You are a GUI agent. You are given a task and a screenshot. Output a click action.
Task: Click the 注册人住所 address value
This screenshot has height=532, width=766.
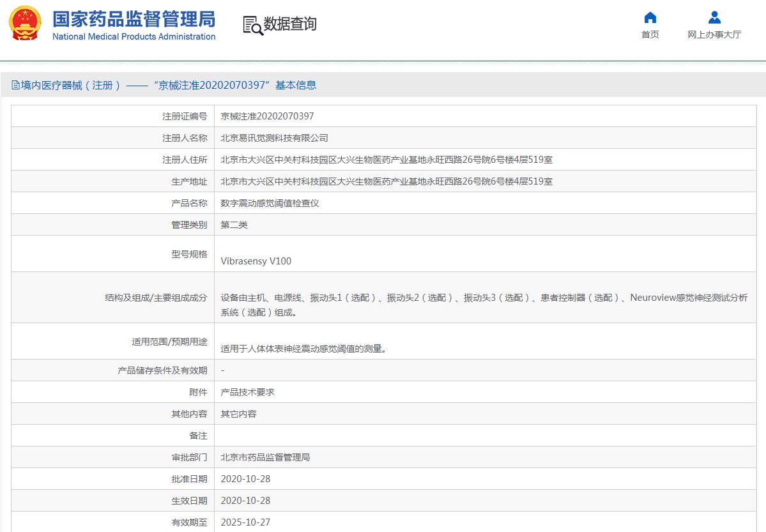click(x=387, y=160)
